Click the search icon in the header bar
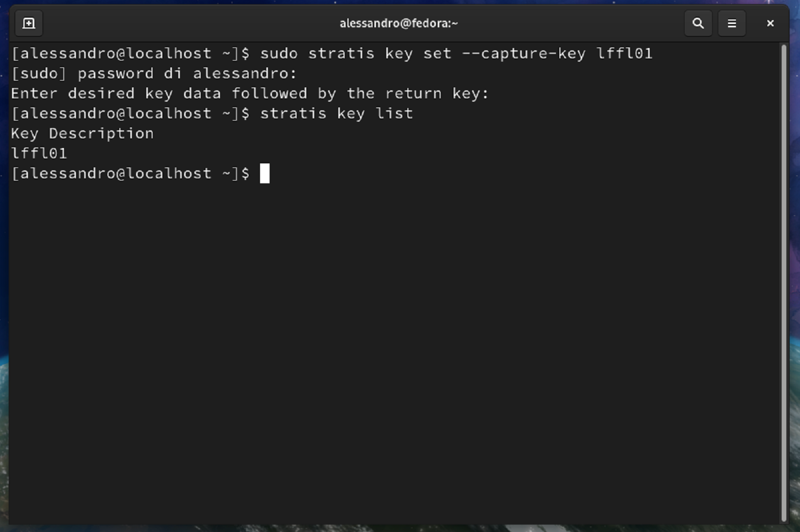The image size is (800, 532). [x=698, y=23]
